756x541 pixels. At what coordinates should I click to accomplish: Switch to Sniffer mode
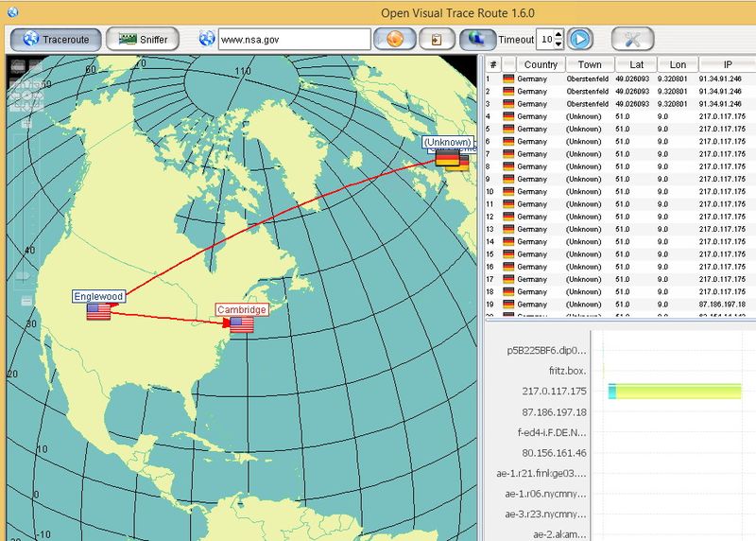(143, 39)
